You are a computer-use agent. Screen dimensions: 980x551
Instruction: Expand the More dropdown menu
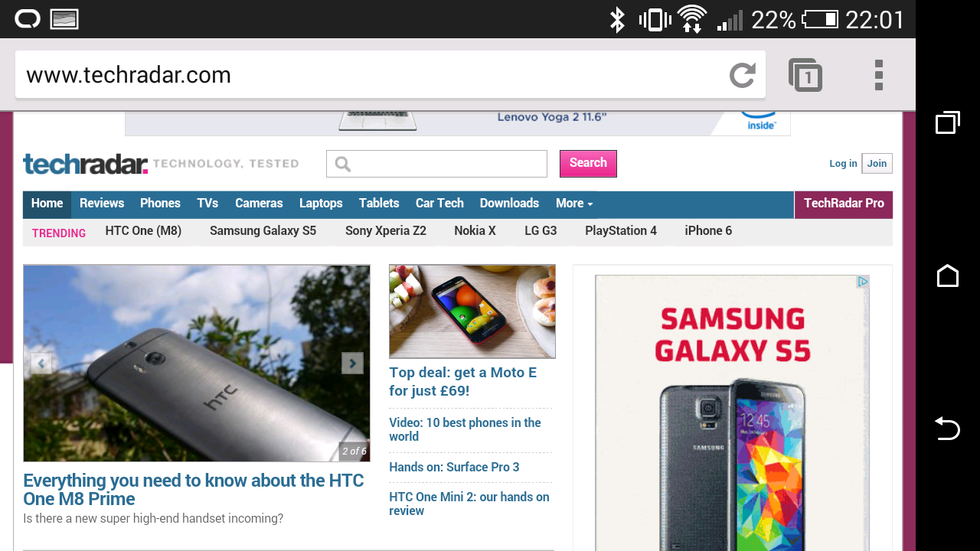[x=574, y=204]
